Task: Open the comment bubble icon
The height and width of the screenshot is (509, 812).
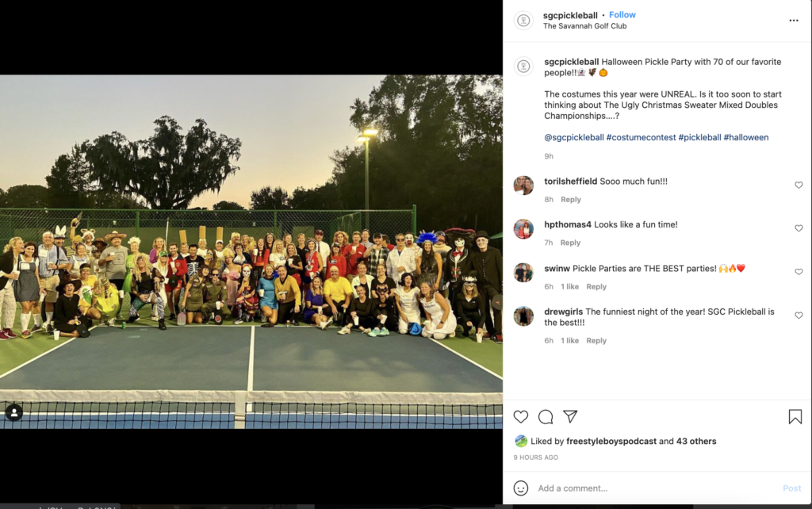Action: pyautogui.click(x=546, y=417)
